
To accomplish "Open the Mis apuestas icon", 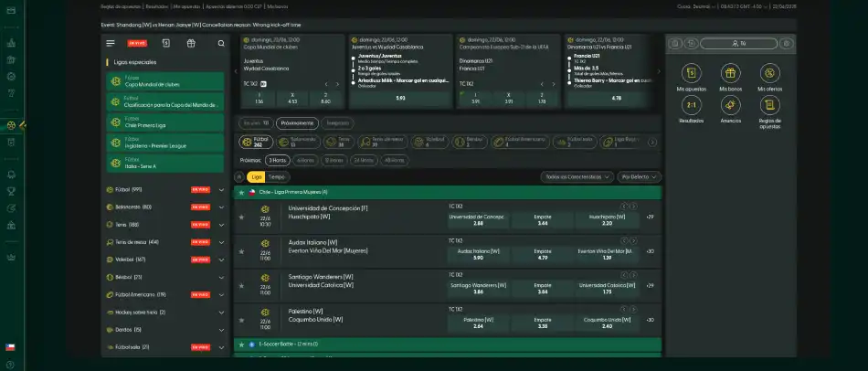I will click(692, 74).
